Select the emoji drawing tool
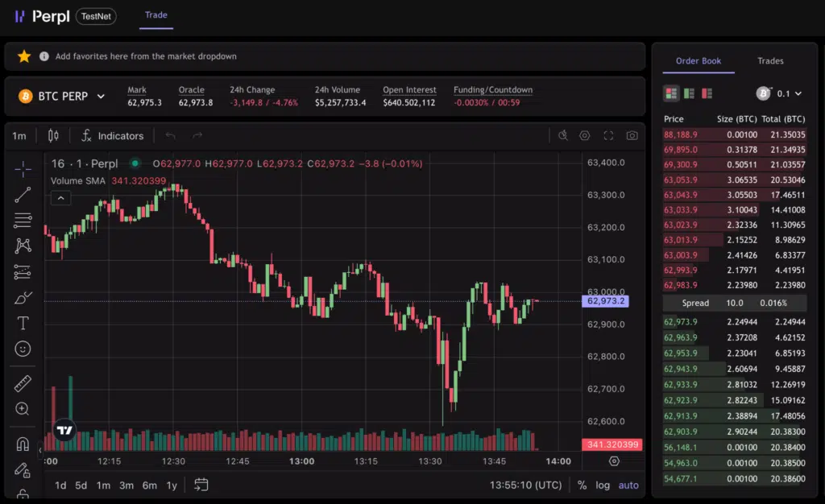 (22, 349)
